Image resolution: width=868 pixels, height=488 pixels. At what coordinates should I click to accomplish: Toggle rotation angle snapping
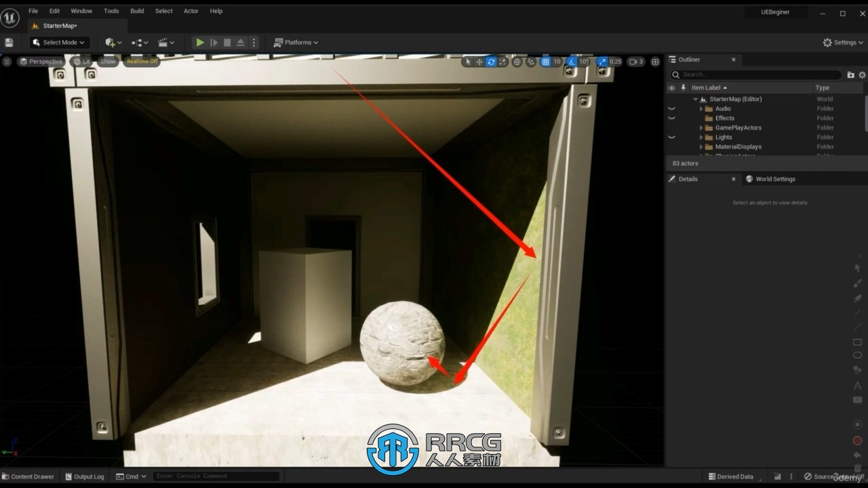(x=571, y=62)
